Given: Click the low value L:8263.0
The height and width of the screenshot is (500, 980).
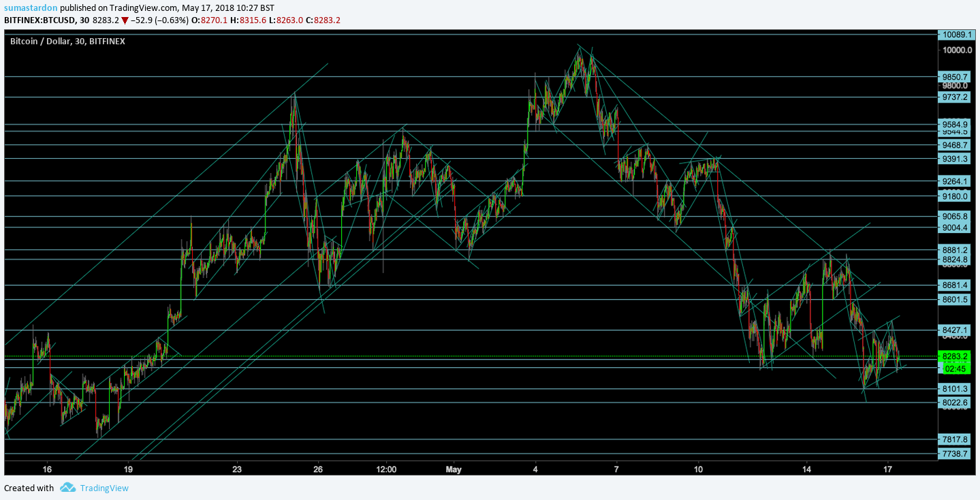Looking at the screenshot, I should point(286,20).
